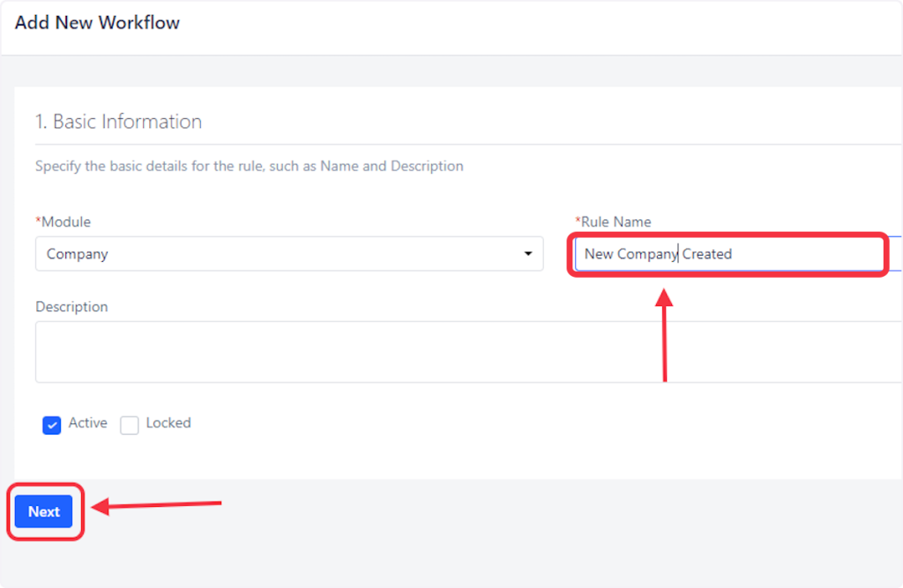Viewport: 903px width, 588px height.
Task: Focus the Rule Name input field
Action: 794,254
